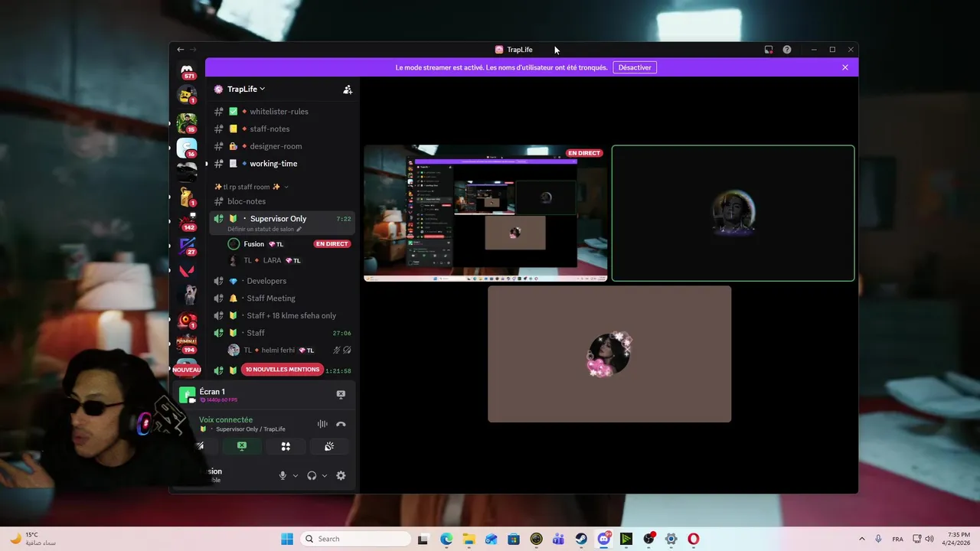Select the beige participant video tile

click(x=609, y=354)
